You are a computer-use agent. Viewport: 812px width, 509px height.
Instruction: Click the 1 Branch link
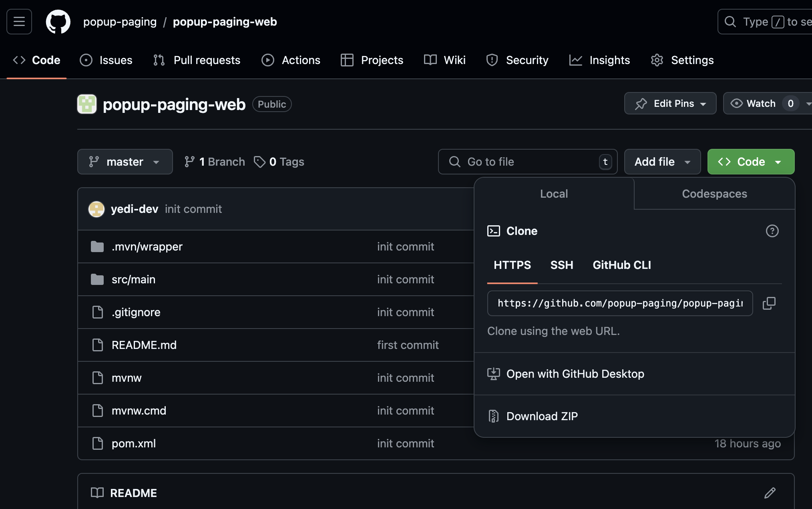(x=215, y=162)
